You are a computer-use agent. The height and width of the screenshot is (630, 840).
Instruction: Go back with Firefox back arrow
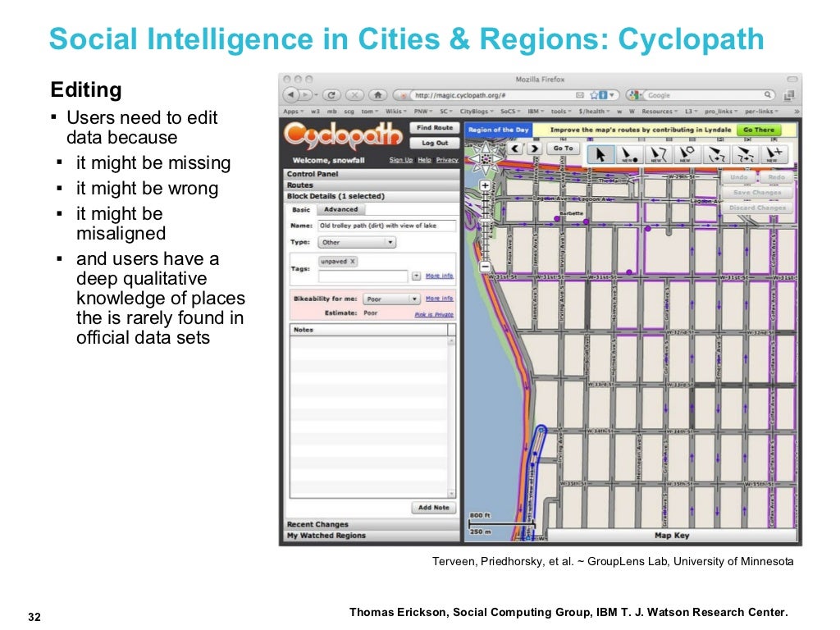290,95
